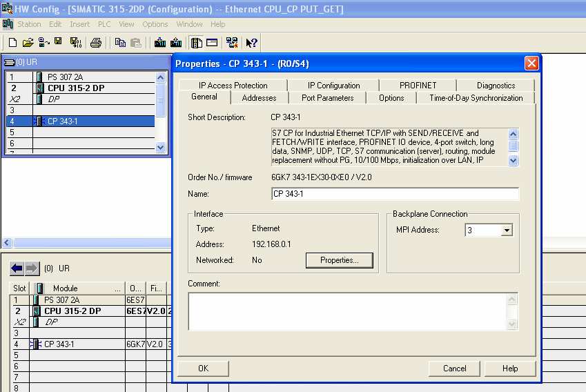The height and width of the screenshot is (392, 586).
Task: Click the Open ONLINE station icon
Action: [43, 43]
